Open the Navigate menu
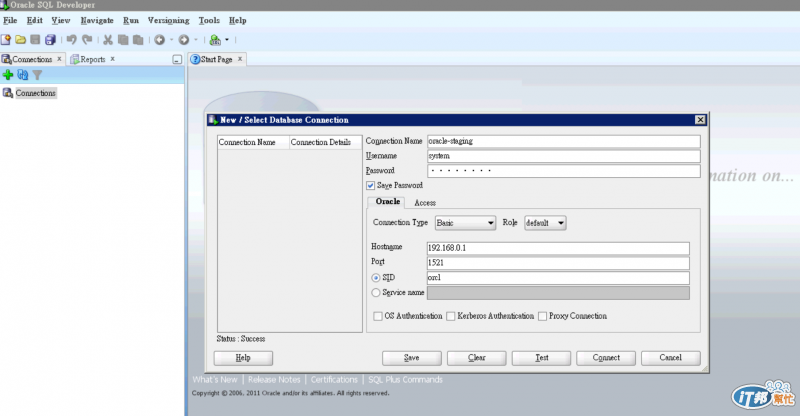The image size is (800, 416). [97, 20]
